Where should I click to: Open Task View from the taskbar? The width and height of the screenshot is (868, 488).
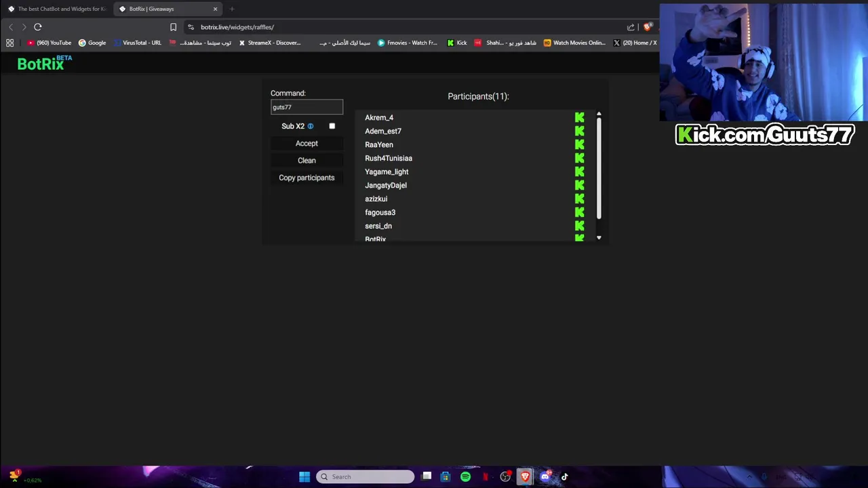pos(427,476)
